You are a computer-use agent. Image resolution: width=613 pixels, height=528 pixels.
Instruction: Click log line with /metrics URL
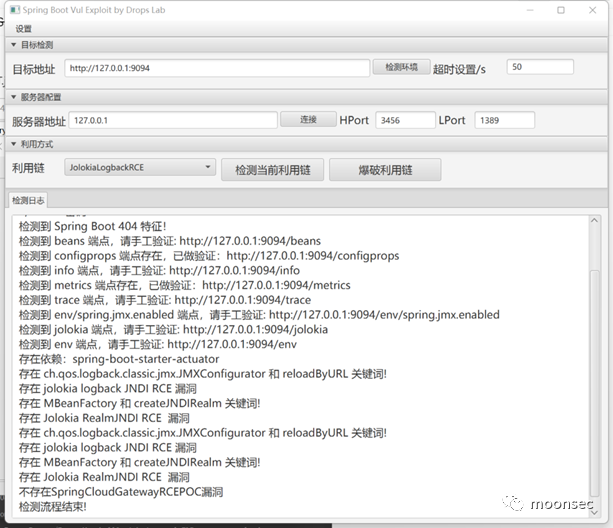pyautogui.click(x=185, y=285)
